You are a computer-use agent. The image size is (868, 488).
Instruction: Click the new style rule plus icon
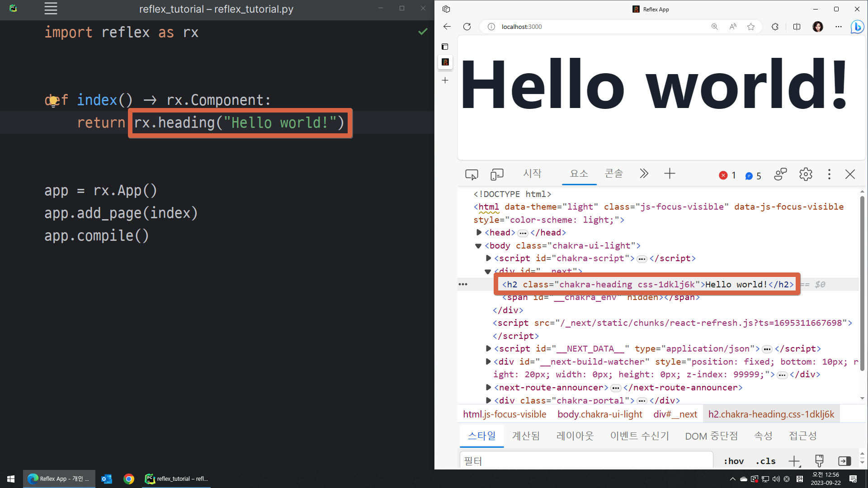(794, 461)
